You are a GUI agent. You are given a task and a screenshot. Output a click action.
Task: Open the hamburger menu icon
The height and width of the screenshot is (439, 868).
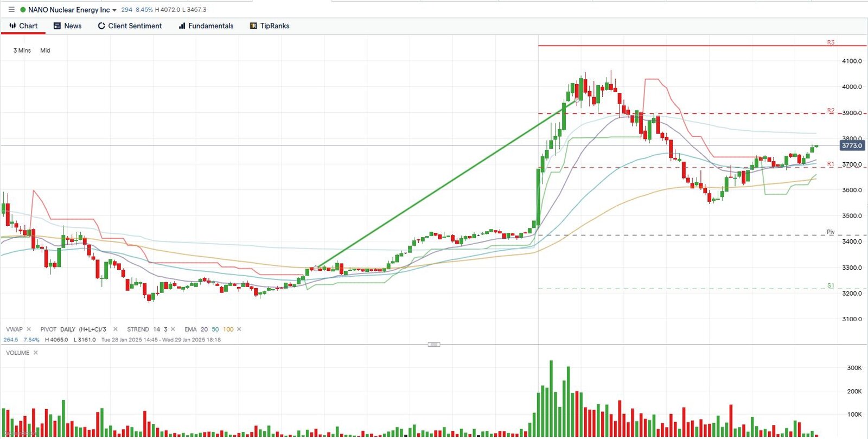pos(11,10)
